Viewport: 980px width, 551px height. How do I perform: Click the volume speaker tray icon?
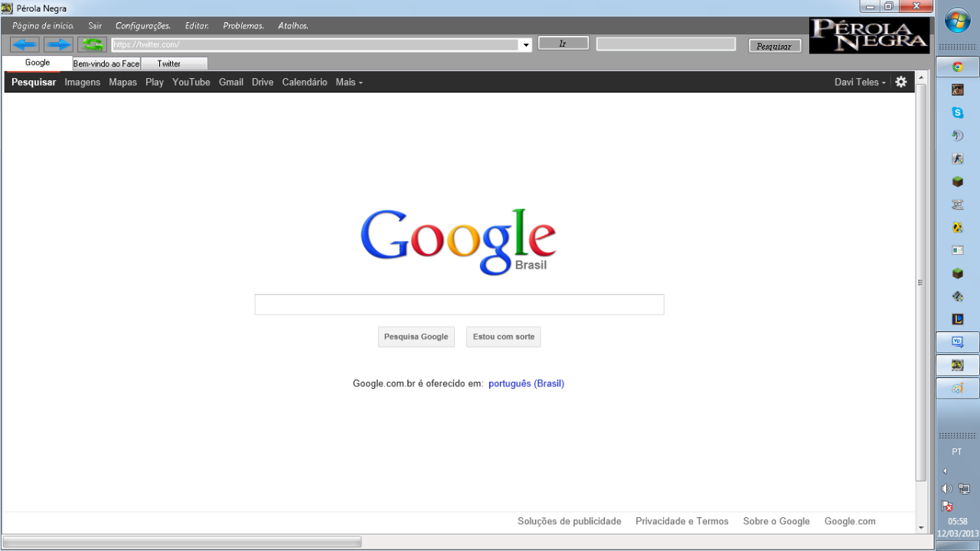tap(946, 488)
